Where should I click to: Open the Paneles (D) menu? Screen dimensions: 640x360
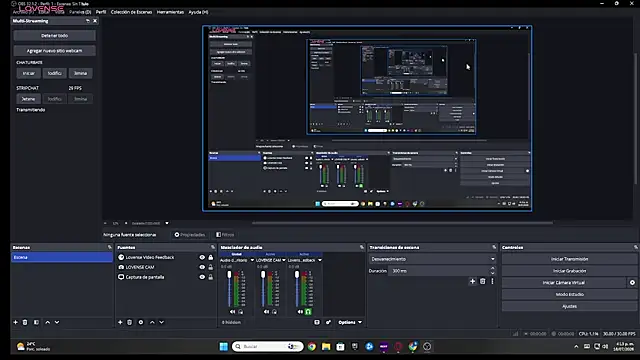80,12
